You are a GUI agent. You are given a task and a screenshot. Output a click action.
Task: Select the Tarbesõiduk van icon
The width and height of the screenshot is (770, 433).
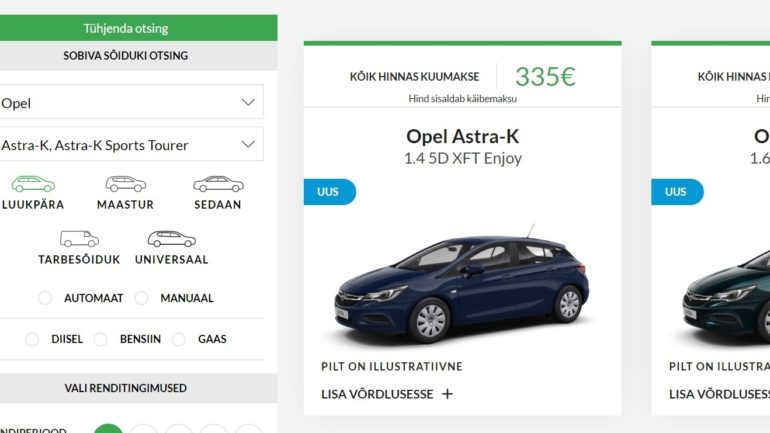[79, 239]
